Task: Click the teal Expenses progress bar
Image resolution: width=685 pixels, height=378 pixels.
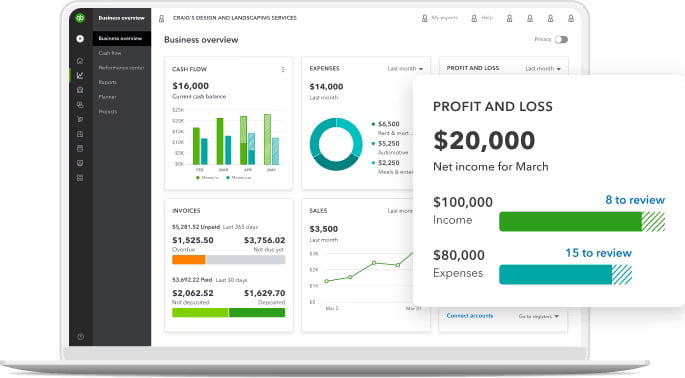Action: [x=565, y=274]
